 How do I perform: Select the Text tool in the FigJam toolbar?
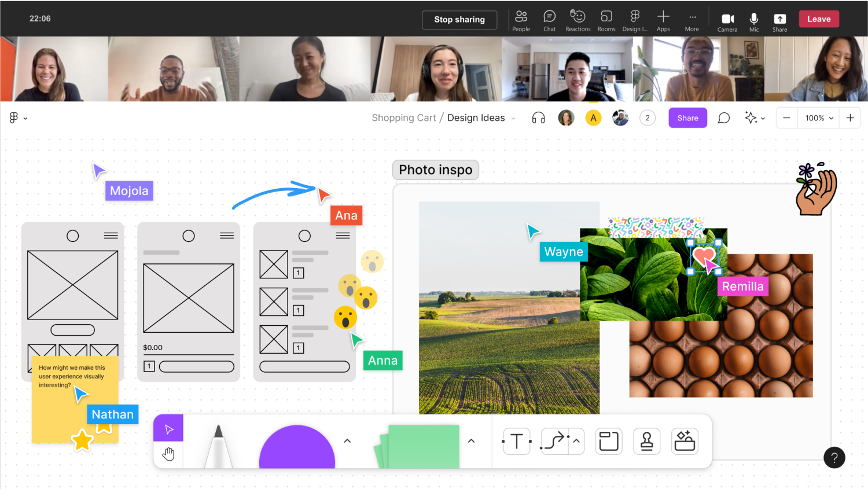516,441
